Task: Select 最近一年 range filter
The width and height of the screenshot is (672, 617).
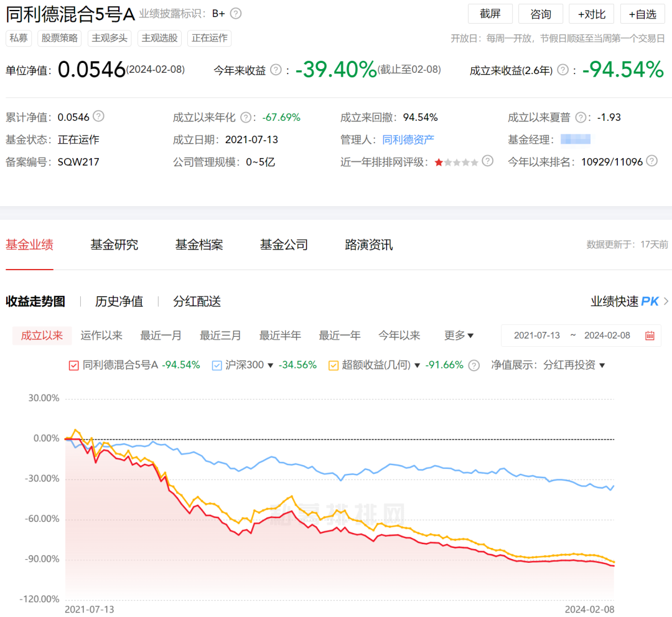Action: coord(340,336)
